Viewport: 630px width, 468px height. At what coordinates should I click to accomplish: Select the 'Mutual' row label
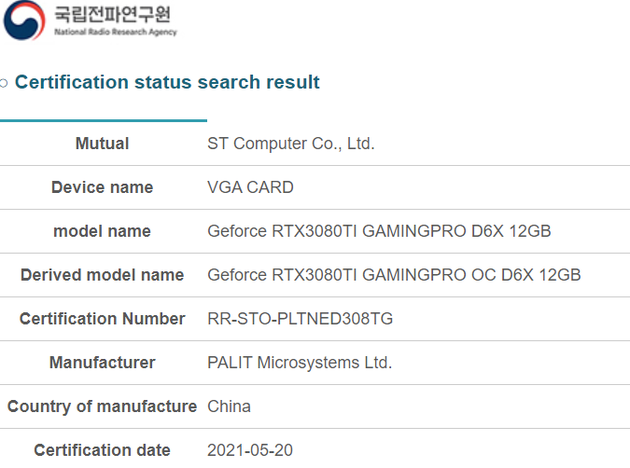102,144
